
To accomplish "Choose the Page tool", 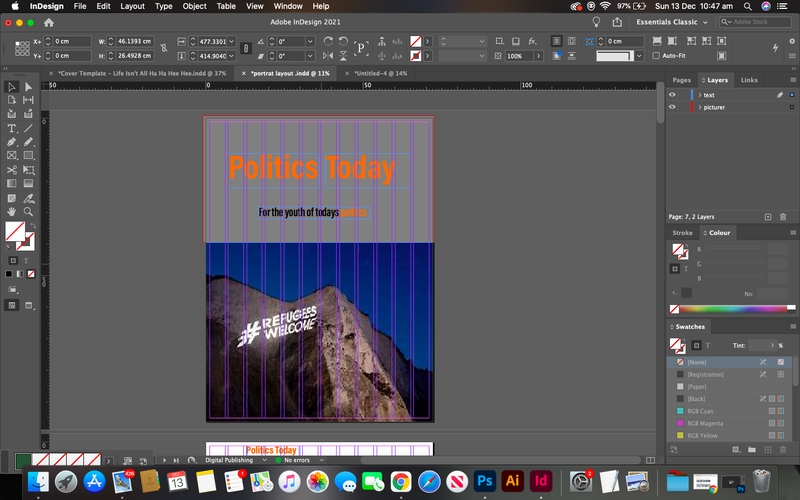I will 11,100.
